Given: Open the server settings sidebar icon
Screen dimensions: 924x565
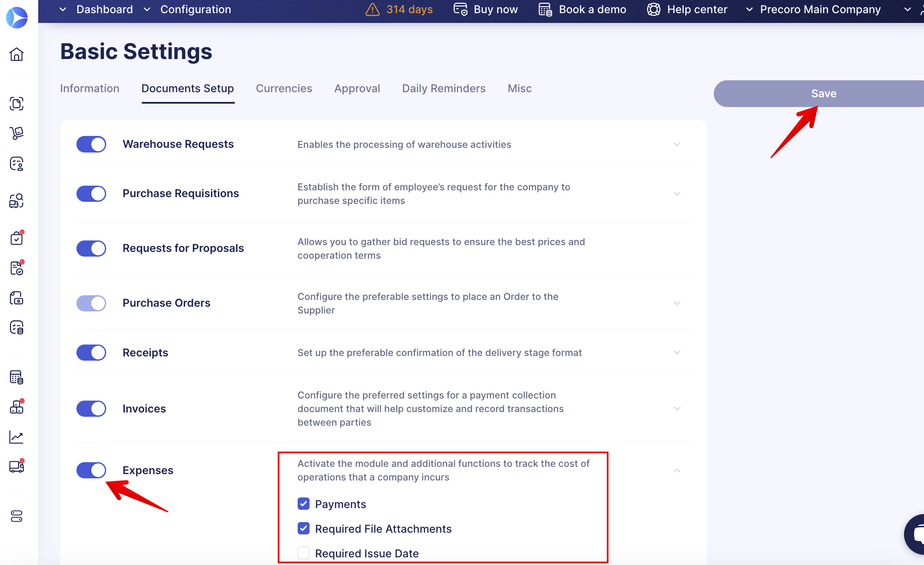Looking at the screenshot, I should coord(17,516).
